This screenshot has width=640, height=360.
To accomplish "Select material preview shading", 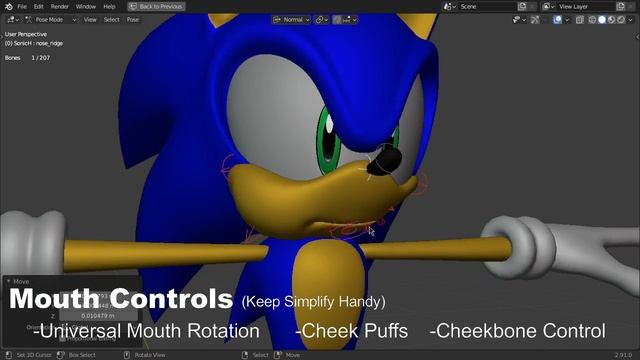I will [x=611, y=20].
